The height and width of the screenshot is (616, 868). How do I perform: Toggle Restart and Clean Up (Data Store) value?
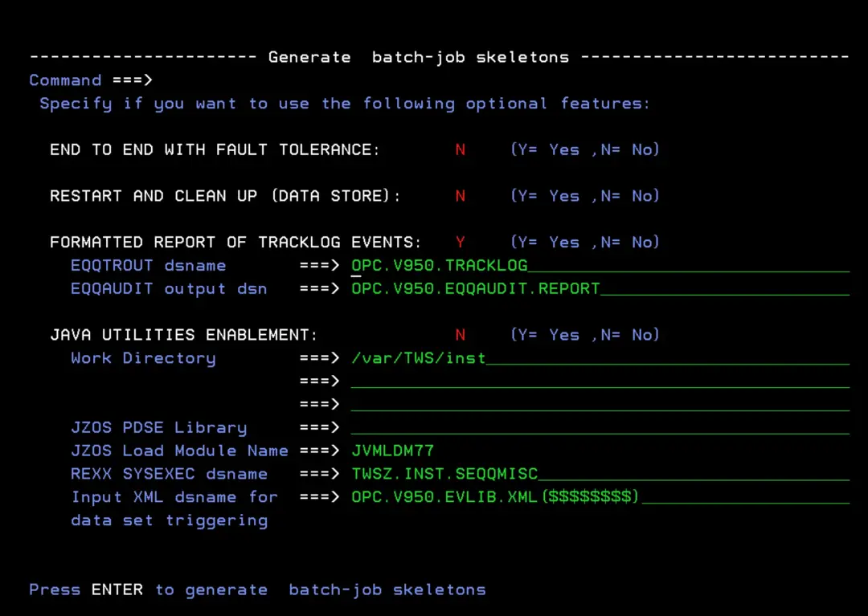460,196
